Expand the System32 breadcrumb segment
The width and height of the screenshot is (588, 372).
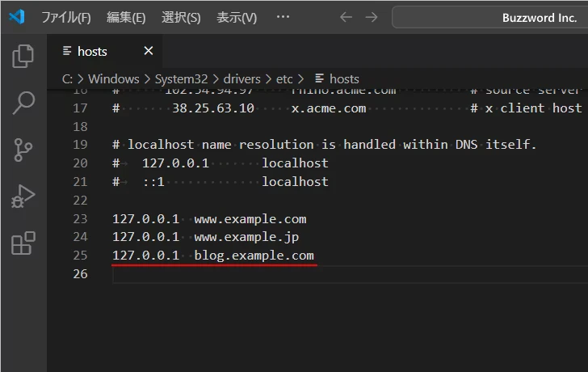pos(182,78)
